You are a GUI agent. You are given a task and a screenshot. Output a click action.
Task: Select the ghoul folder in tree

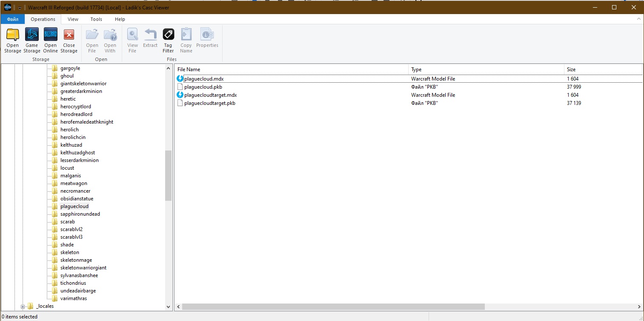coord(67,76)
